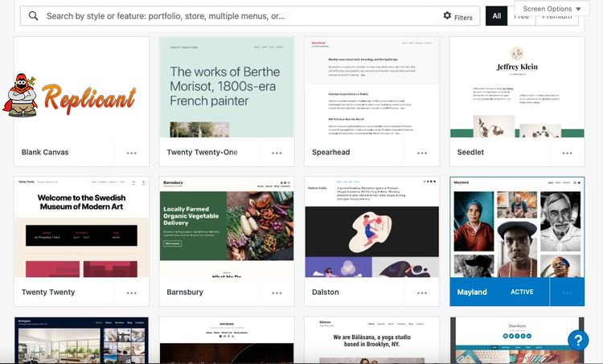Image resolution: width=603 pixels, height=364 pixels.
Task: Open the Twenty Twenty-One theme preview
Action: pyautogui.click(x=227, y=88)
